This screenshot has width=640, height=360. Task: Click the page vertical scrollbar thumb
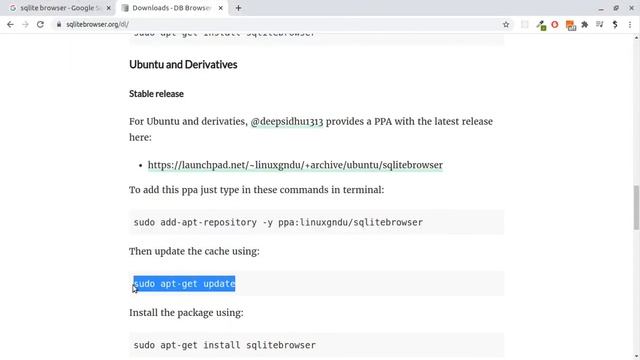[636, 207]
